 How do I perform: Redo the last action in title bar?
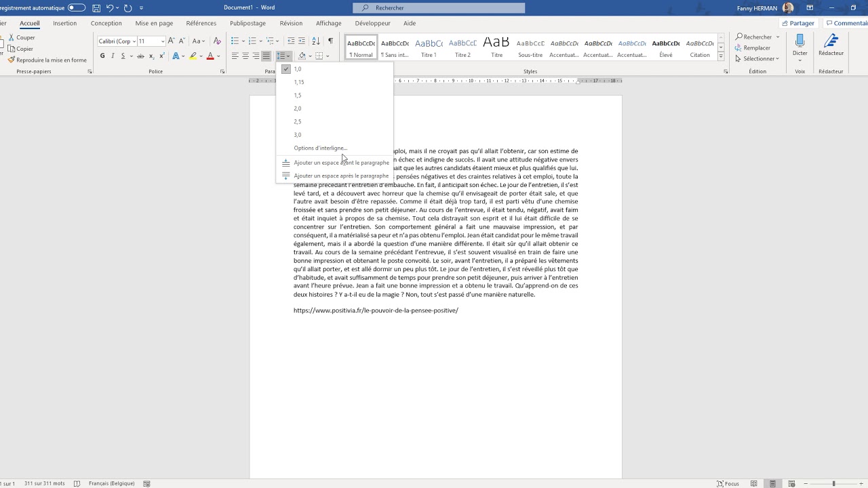pyautogui.click(x=127, y=8)
